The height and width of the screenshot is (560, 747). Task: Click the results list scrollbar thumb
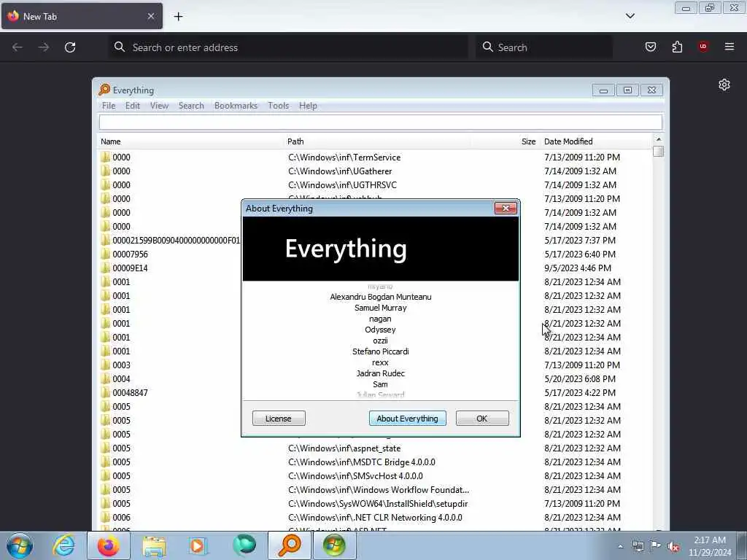pos(659,152)
